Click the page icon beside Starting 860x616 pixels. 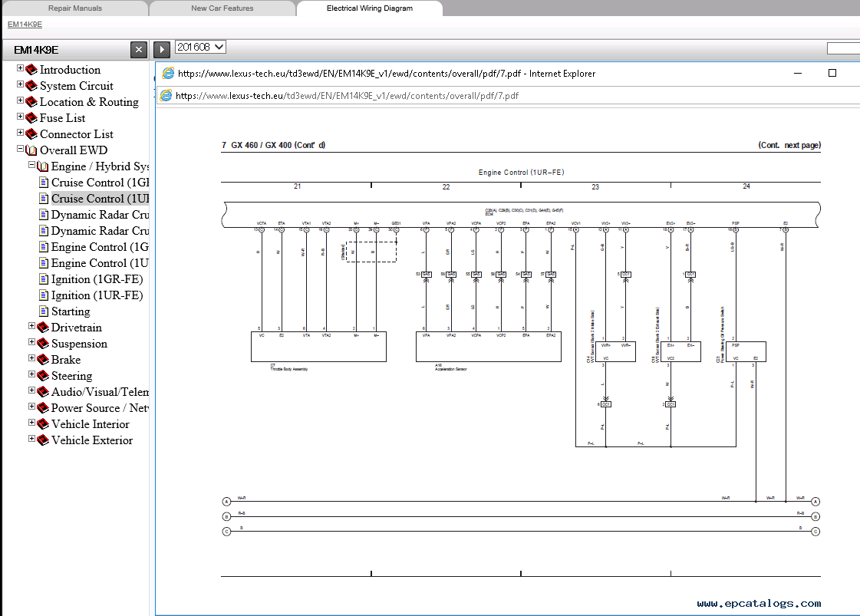tap(44, 311)
